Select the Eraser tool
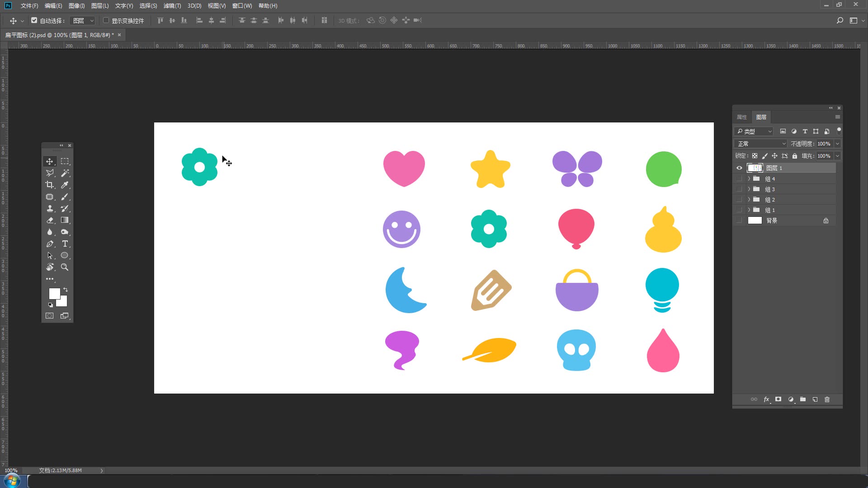 coord(50,220)
